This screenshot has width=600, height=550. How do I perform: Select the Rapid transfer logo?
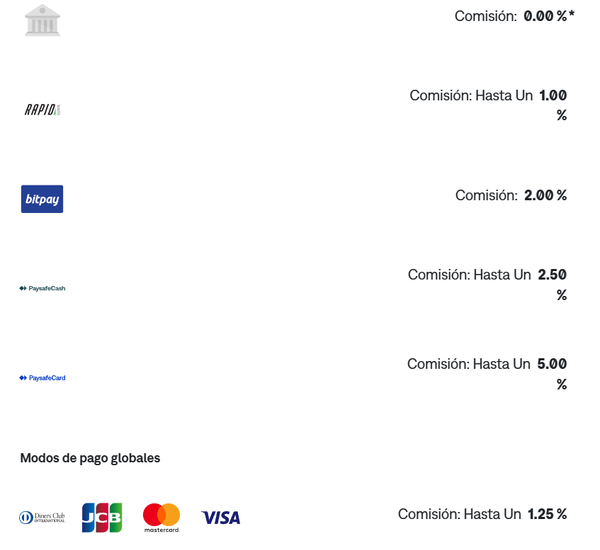point(42,110)
